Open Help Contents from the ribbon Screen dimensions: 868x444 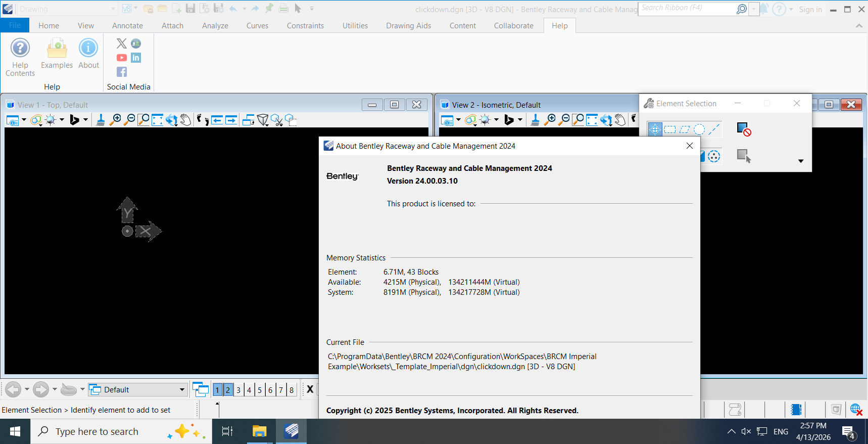20,57
